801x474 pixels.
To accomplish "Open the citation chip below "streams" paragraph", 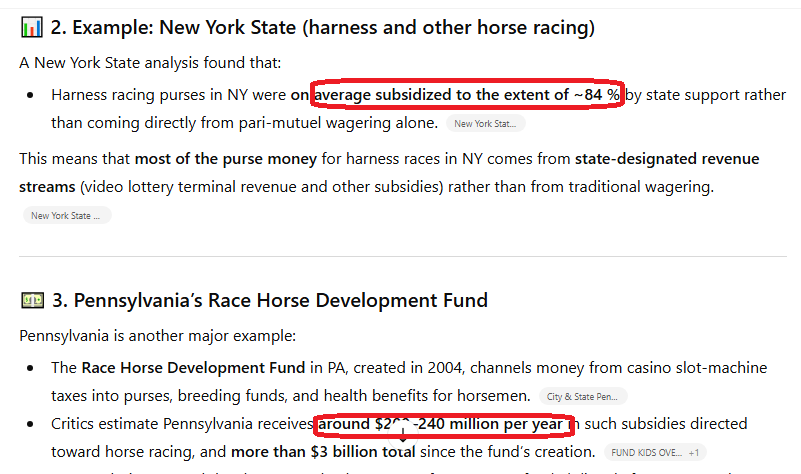I will [66, 215].
